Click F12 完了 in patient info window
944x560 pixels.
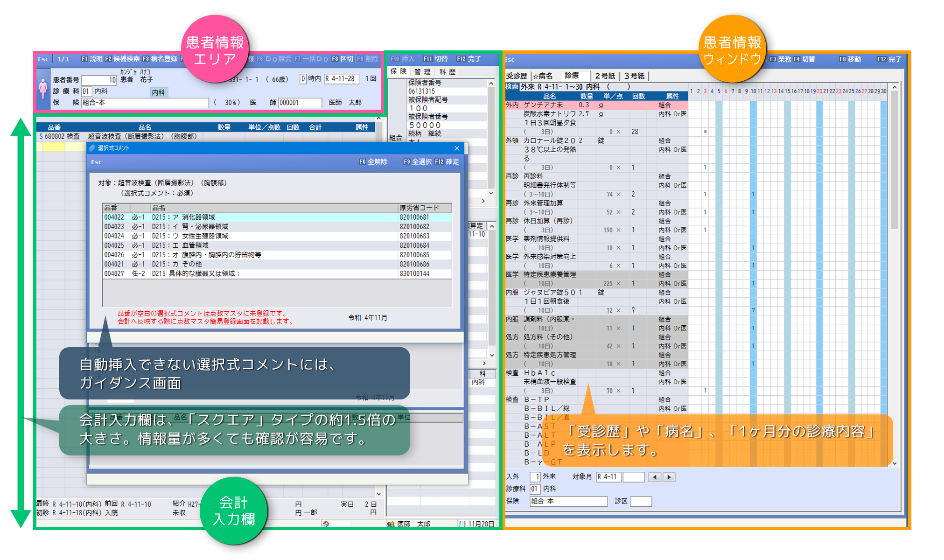tap(889, 59)
